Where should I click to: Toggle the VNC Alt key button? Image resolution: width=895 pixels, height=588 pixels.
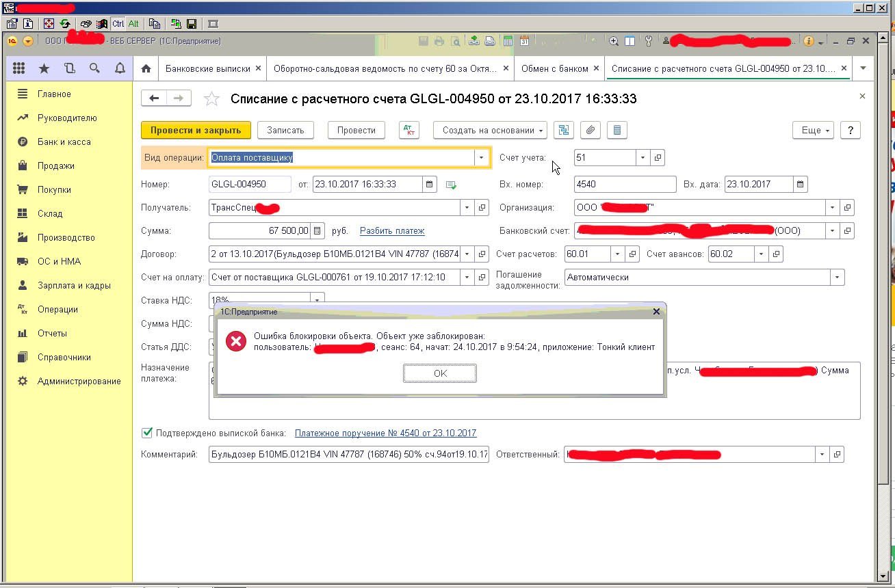click(133, 24)
